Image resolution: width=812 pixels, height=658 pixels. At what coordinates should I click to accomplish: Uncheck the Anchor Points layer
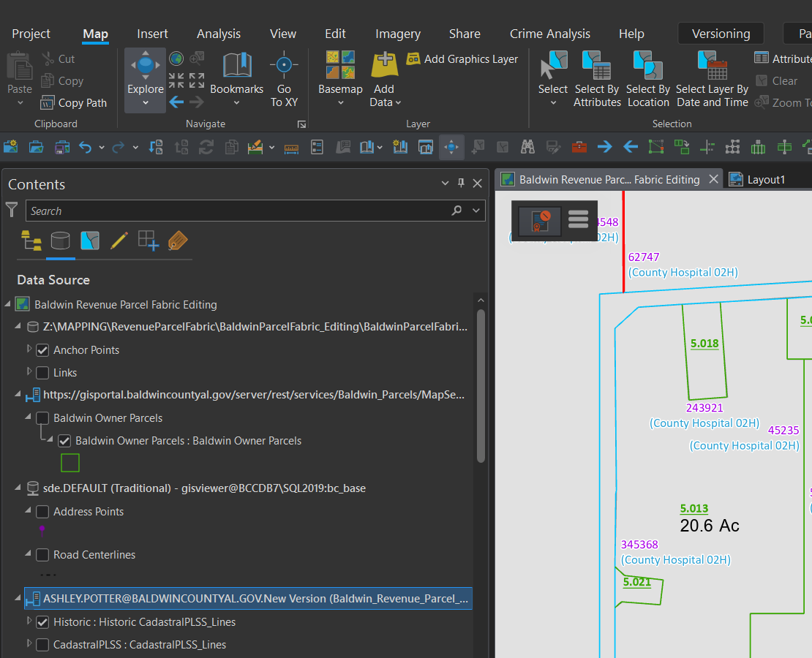click(42, 349)
